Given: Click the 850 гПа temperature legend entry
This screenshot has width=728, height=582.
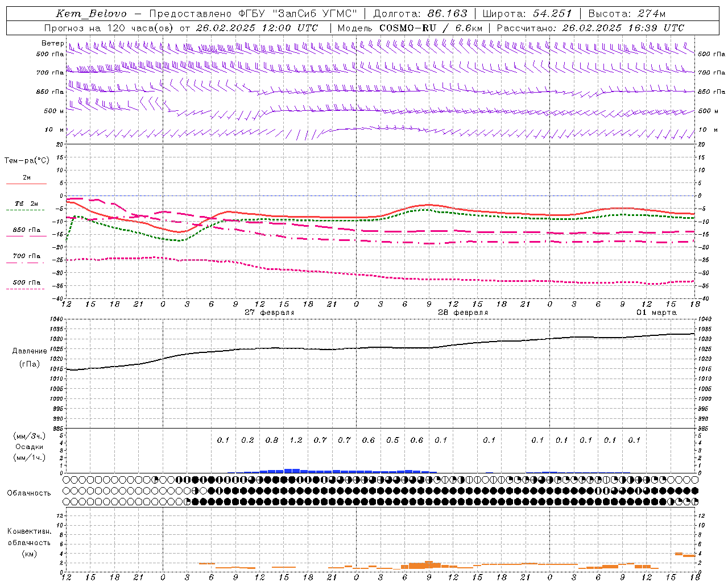Looking at the screenshot, I should coord(27,230).
